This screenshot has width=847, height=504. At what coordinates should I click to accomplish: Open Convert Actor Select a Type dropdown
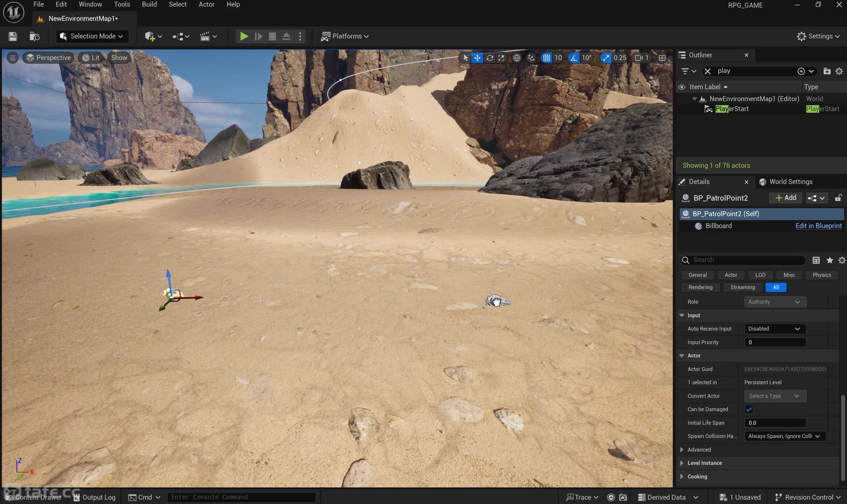[775, 396]
